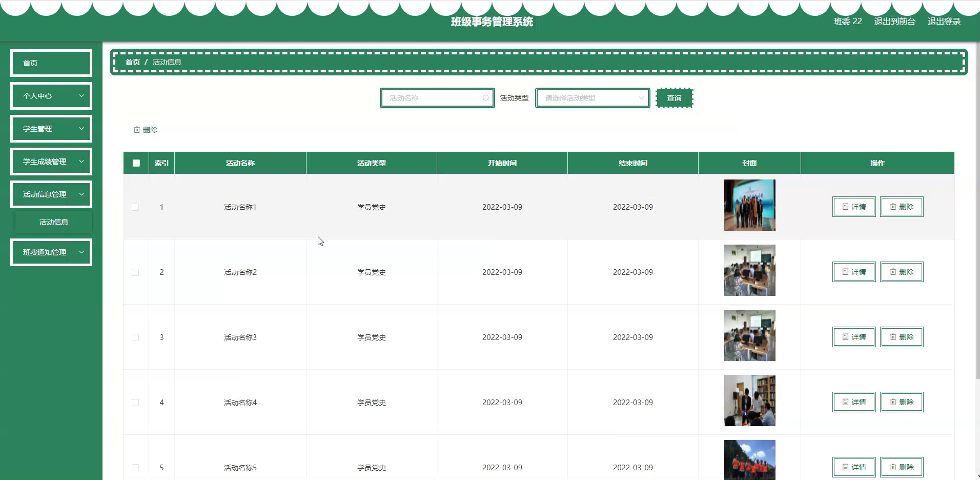This screenshot has height=480, width=980.
Task: Check the checkbox for row 4
Action: tap(135, 403)
